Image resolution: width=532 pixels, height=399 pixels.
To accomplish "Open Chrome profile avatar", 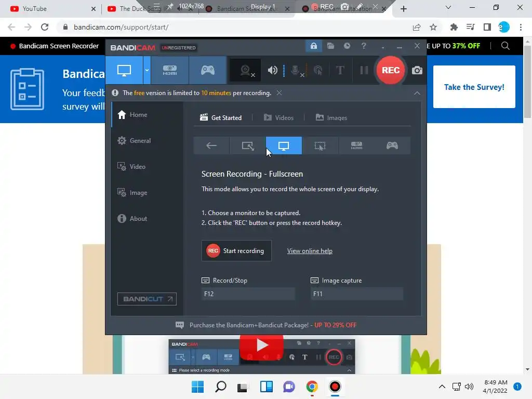I will tap(504, 27).
